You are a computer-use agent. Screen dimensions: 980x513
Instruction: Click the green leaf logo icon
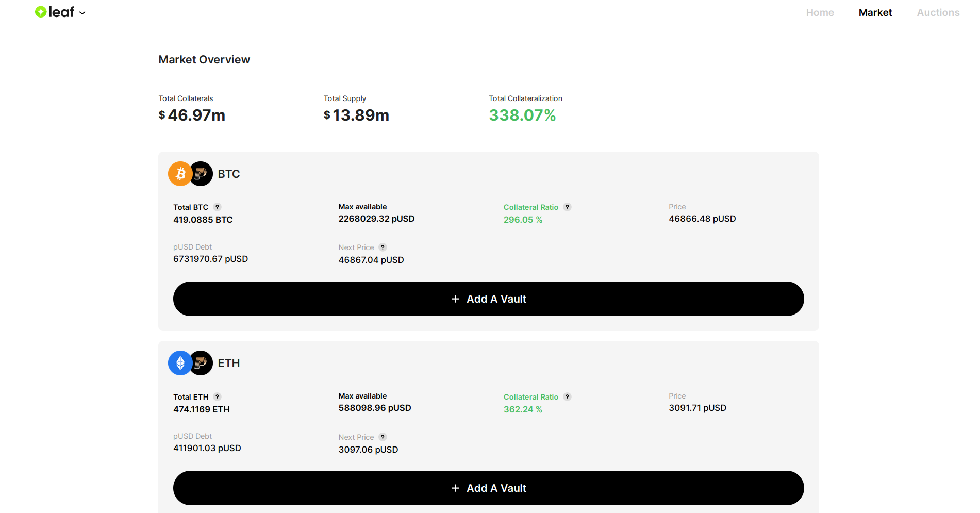click(x=41, y=12)
